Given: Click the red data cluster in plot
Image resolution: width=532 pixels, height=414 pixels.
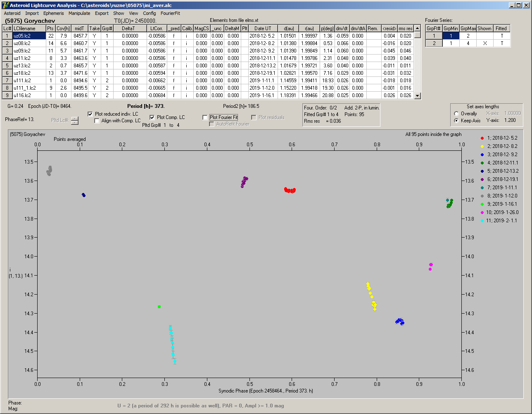Looking at the screenshot, I should pyautogui.click(x=290, y=190).
